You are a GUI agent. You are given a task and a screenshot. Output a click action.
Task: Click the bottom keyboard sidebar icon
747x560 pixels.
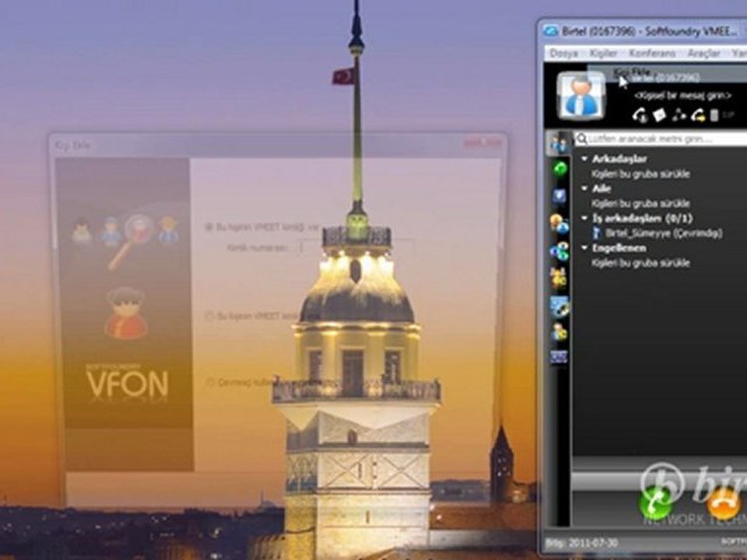[559, 356]
